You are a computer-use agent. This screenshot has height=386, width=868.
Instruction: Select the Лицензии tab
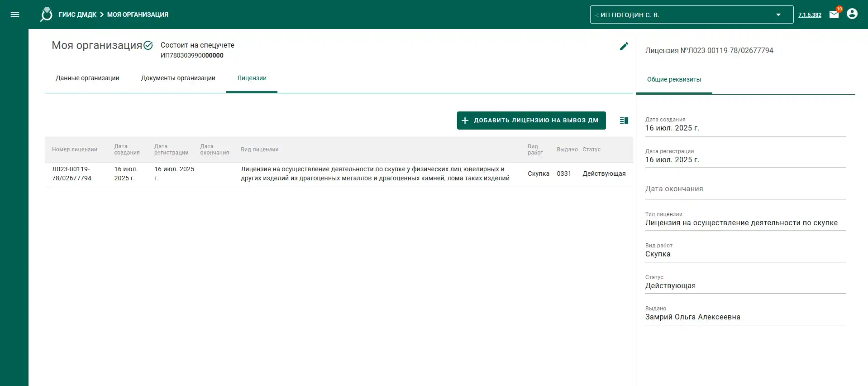point(252,78)
